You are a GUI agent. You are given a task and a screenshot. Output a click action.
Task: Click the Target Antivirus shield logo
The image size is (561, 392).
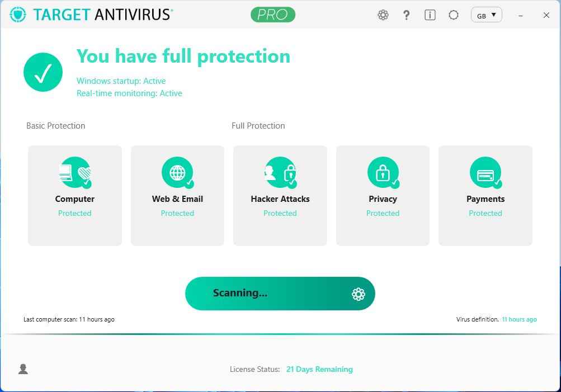pos(18,15)
